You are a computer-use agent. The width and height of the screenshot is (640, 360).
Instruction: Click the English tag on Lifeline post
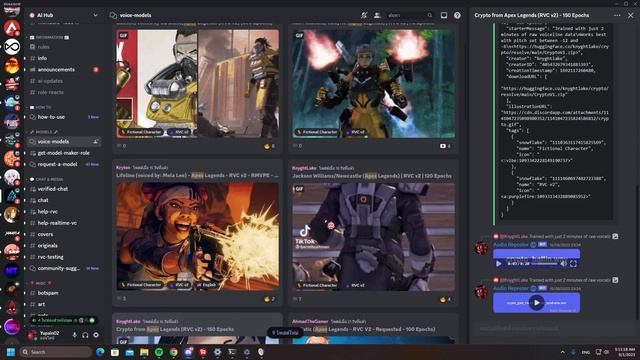[207, 284]
